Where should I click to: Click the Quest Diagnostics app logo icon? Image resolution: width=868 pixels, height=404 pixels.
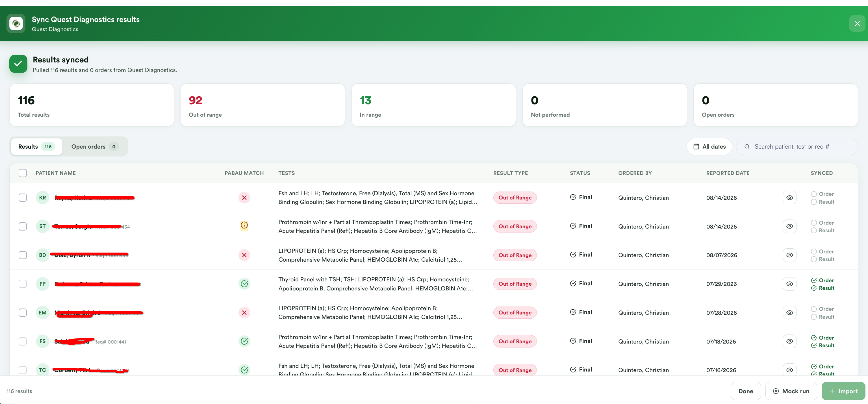coord(16,23)
